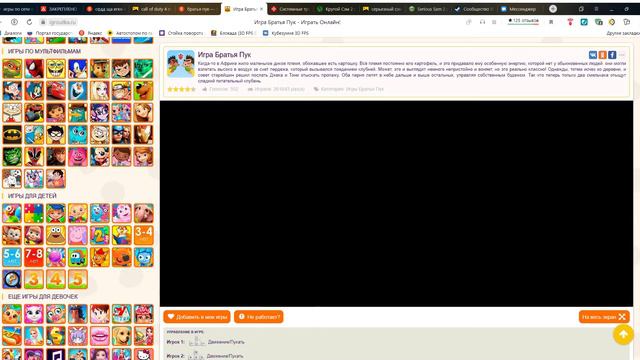Click the Братья Пук game thumbnail image
Screen dimensions: 640x360
coord(181,64)
